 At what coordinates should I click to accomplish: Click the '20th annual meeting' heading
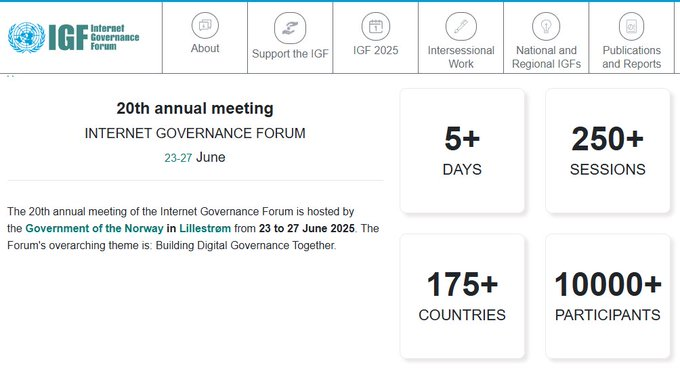[x=195, y=108]
